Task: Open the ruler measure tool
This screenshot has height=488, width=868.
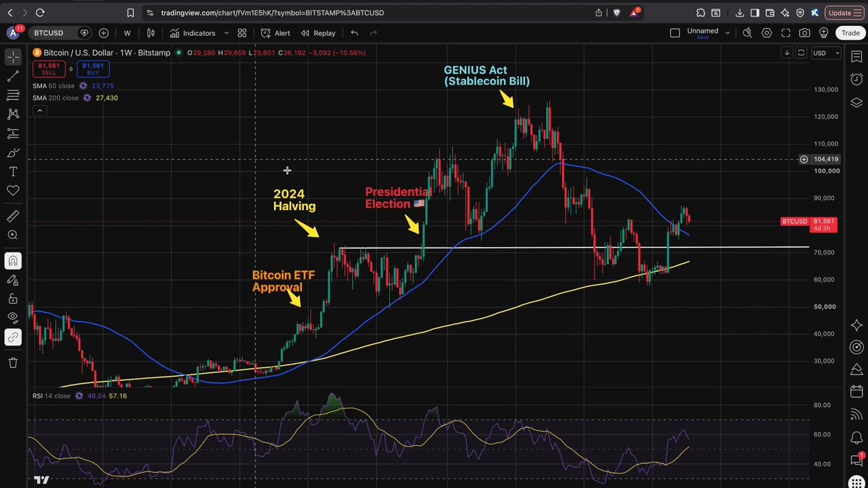Action: tap(13, 216)
